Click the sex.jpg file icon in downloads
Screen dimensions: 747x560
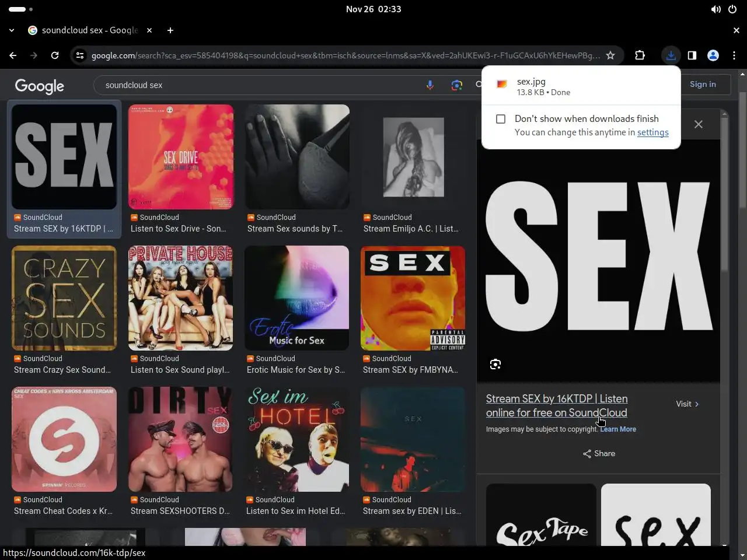coord(502,84)
